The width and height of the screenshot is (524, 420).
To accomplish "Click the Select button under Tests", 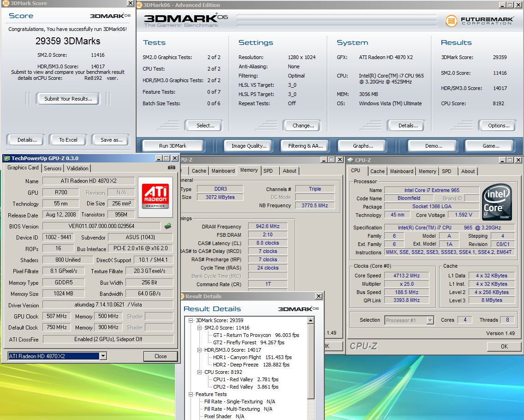I will click(205, 126).
